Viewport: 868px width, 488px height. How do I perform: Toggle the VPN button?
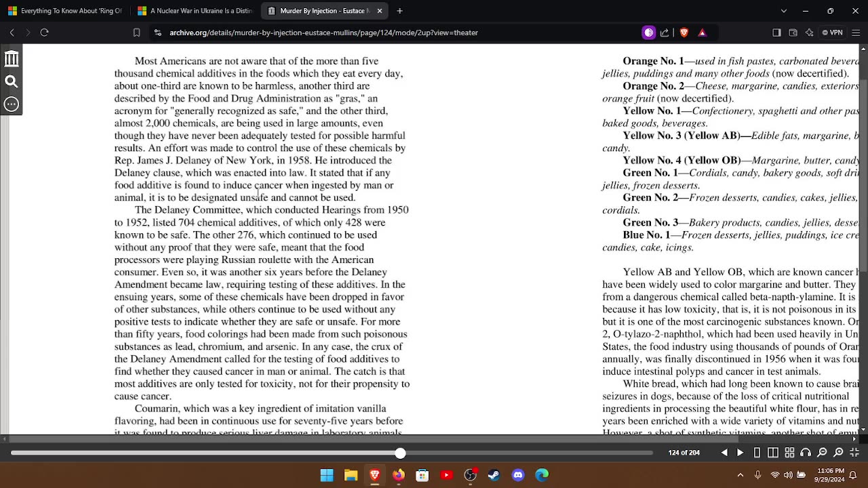[832, 33]
